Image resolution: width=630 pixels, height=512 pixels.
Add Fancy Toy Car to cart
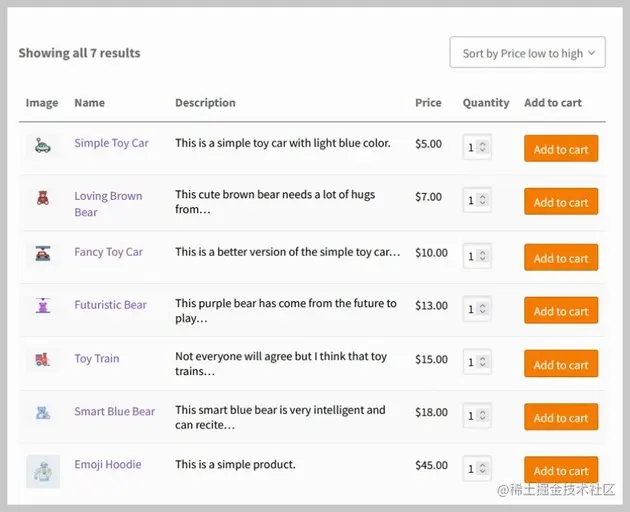pos(560,258)
